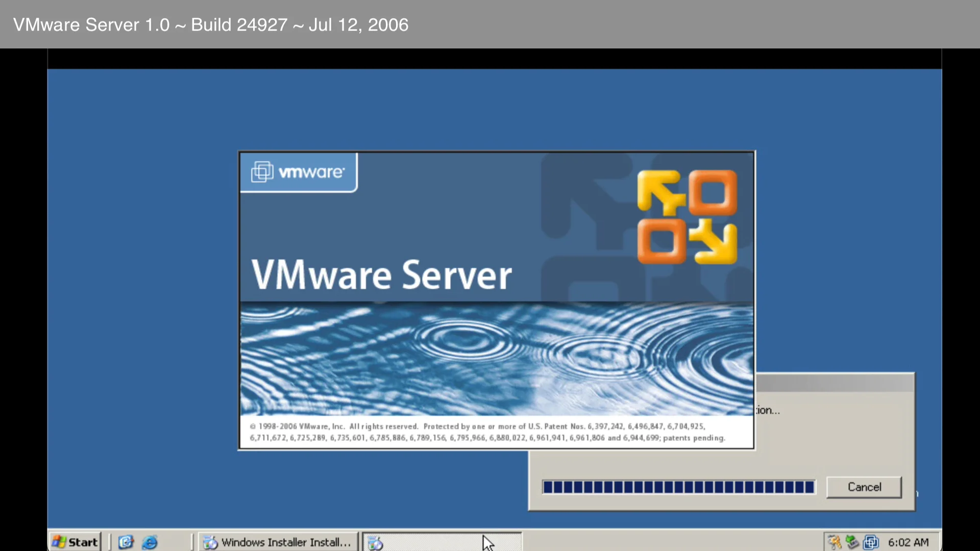Select the untitled installer taskbar button
980x551 pixels.
point(442,542)
